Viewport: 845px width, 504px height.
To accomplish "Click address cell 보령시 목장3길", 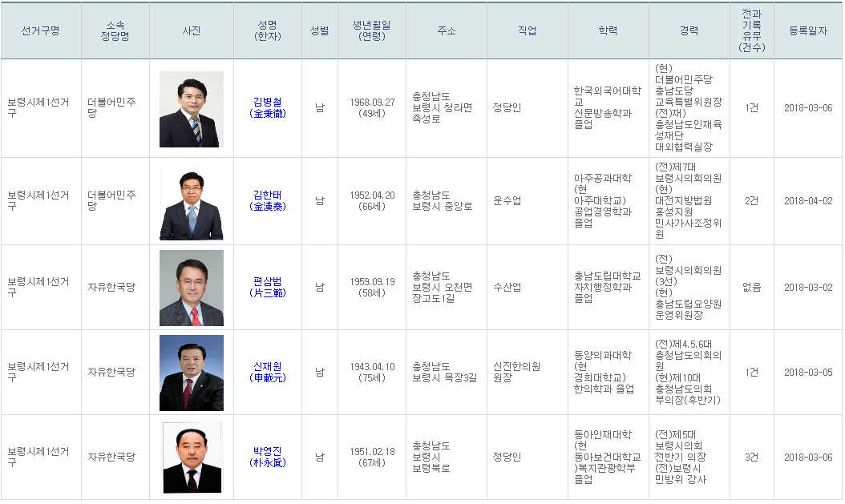I will [445, 372].
